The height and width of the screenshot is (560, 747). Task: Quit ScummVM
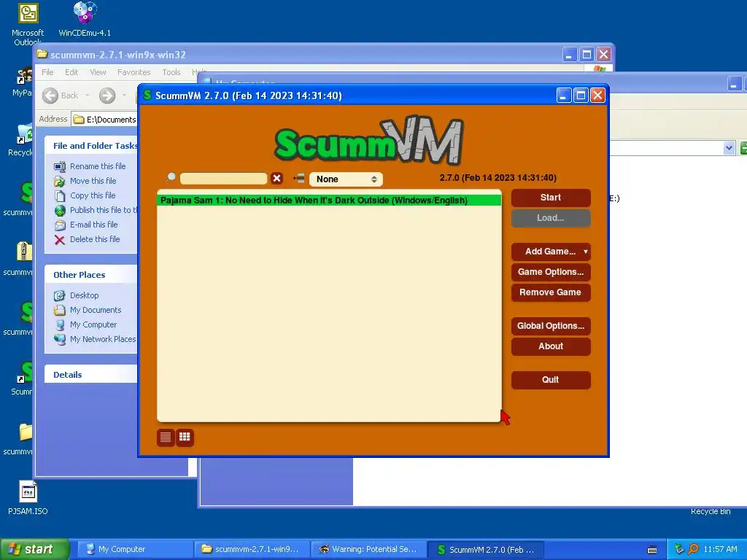point(551,380)
